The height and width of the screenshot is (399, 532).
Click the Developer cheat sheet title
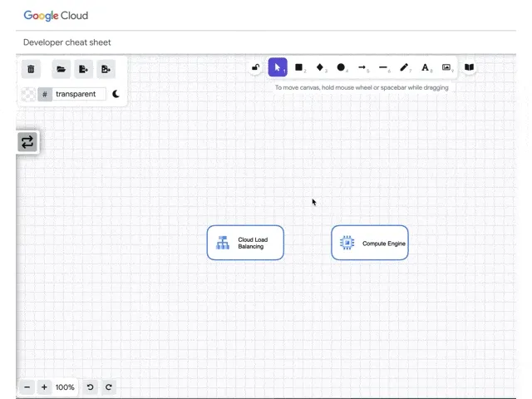pos(66,42)
